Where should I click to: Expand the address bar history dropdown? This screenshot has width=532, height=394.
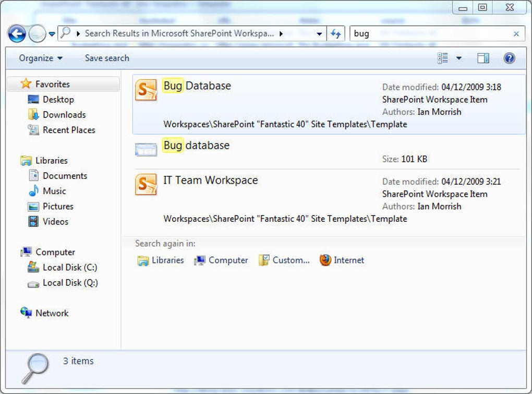click(319, 33)
